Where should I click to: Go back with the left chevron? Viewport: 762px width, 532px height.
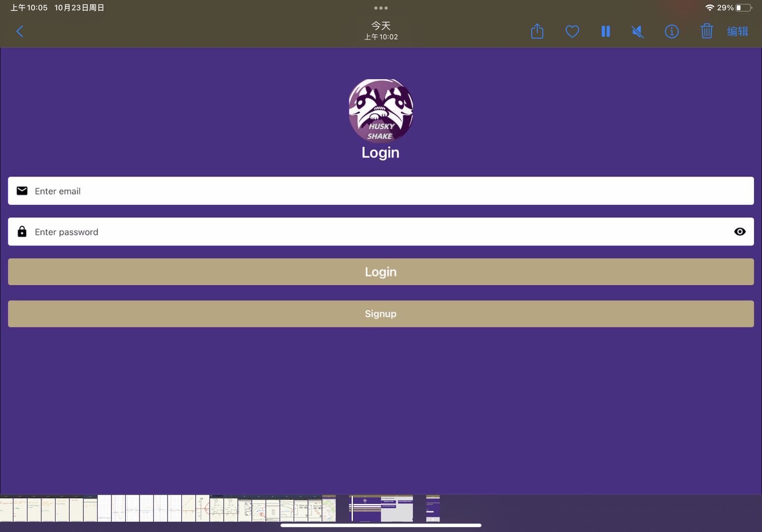tap(20, 32)
